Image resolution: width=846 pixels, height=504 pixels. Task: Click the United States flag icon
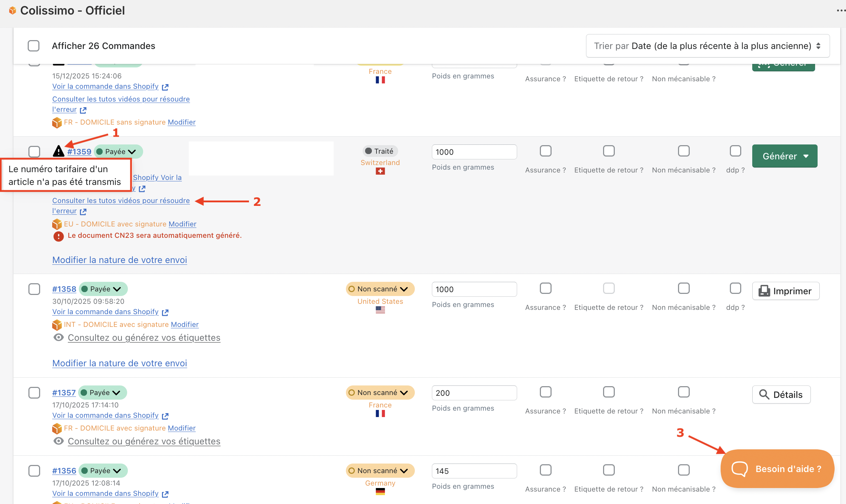point(380,310)
